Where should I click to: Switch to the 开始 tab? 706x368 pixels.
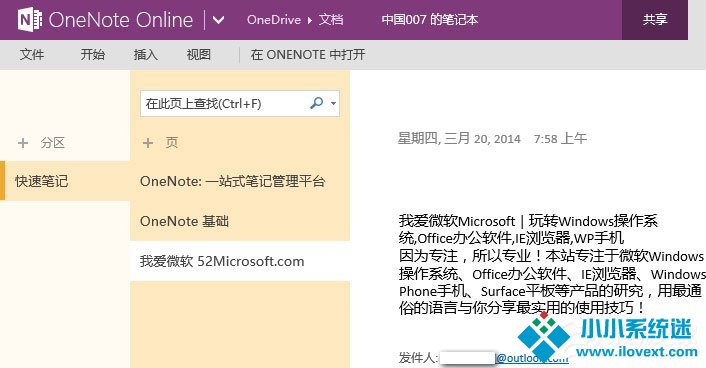(x=93, y=55)
